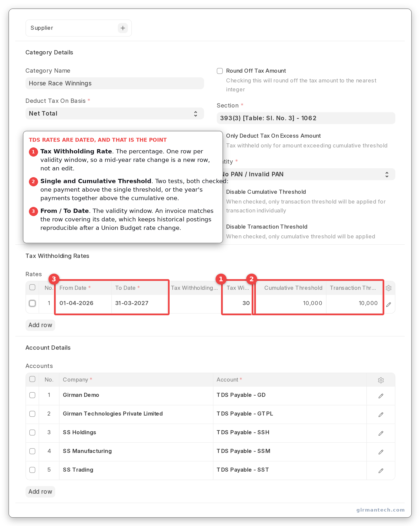Image resolution: width=420 pixels, height=526 pixels.
Task: Click the Round Off Tax Amount label
Action: click(256, 71)
